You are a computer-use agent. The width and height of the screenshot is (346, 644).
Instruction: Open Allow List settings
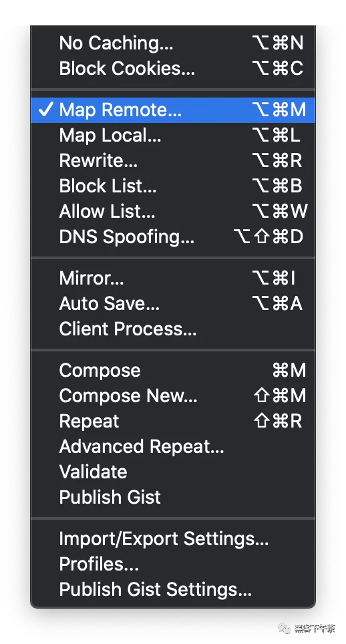pos(173,212)
